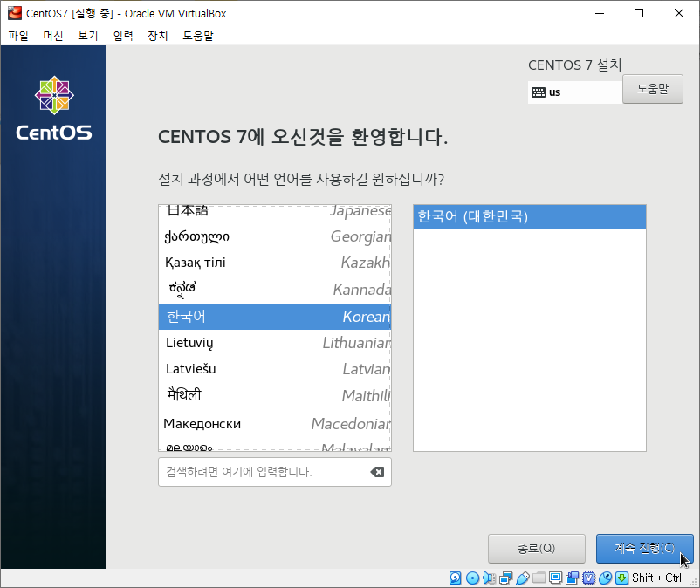The image size is (700, 588).
Task: Click the us keyboard layout indicator
Action: click(575, 92)
